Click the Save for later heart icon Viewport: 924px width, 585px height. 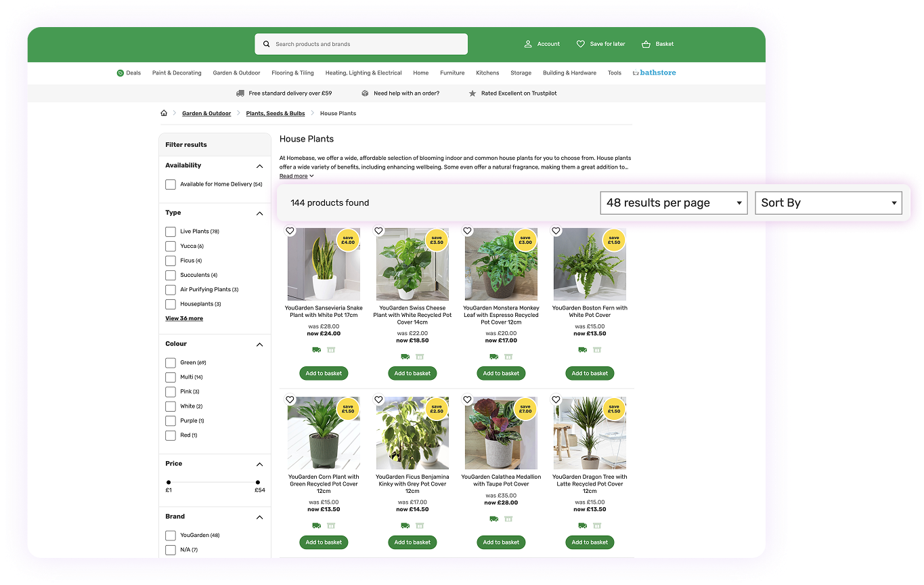tap(580, 44)
